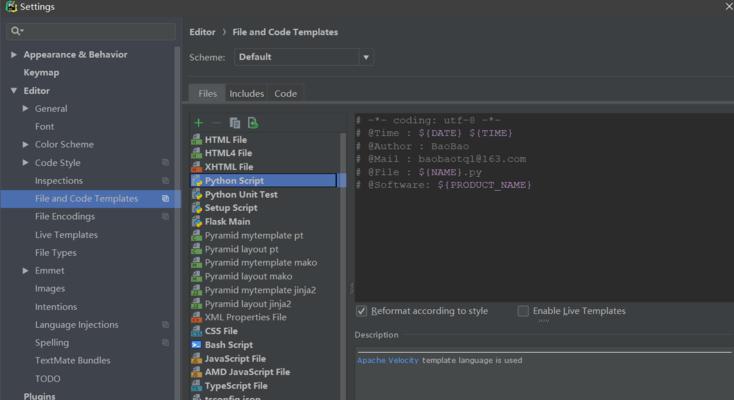Select Pyramid layout mako template
The width and height of the screenshot is (734, 400).
click(x=248, y=276)
